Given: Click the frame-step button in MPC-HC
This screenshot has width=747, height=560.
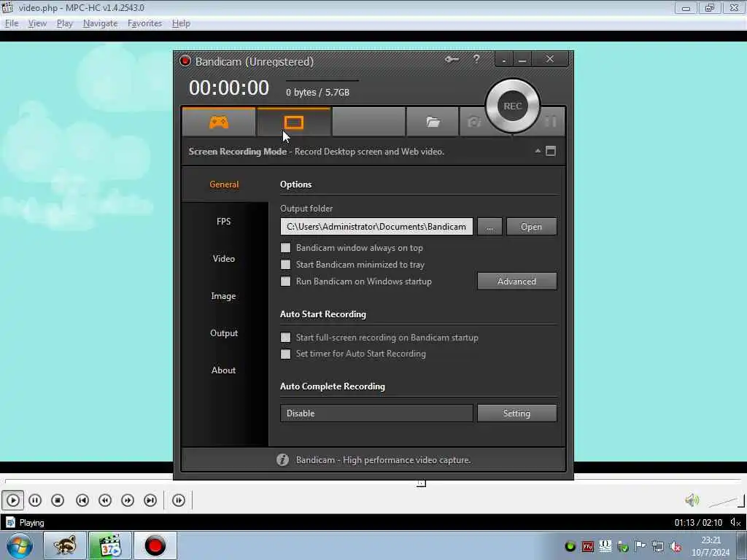Looking at the screenshot, I should click(179, 500).
